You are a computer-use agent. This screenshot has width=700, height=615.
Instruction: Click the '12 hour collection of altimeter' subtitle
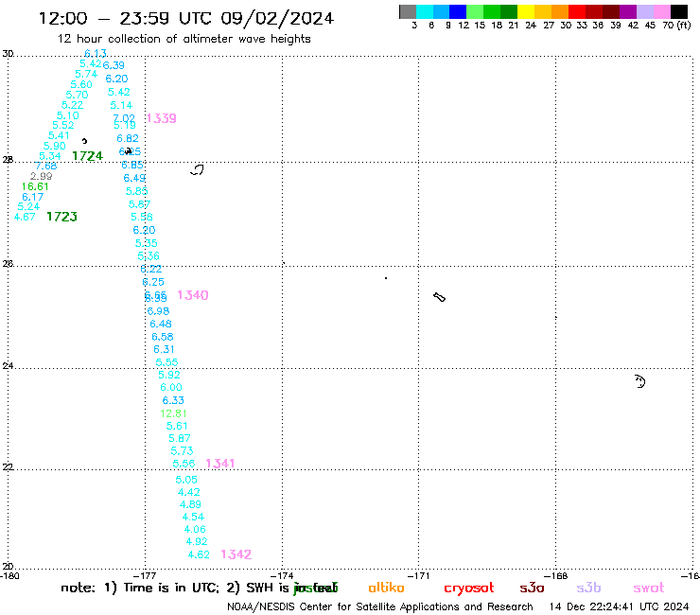click(146, 39)
